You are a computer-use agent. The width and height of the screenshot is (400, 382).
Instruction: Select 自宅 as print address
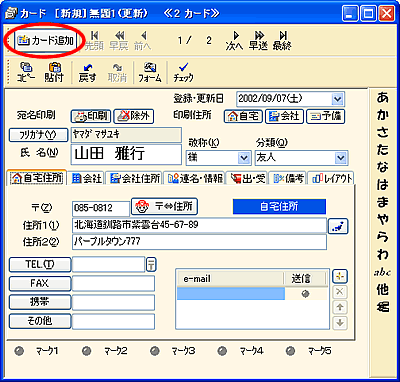coord(243,116)
